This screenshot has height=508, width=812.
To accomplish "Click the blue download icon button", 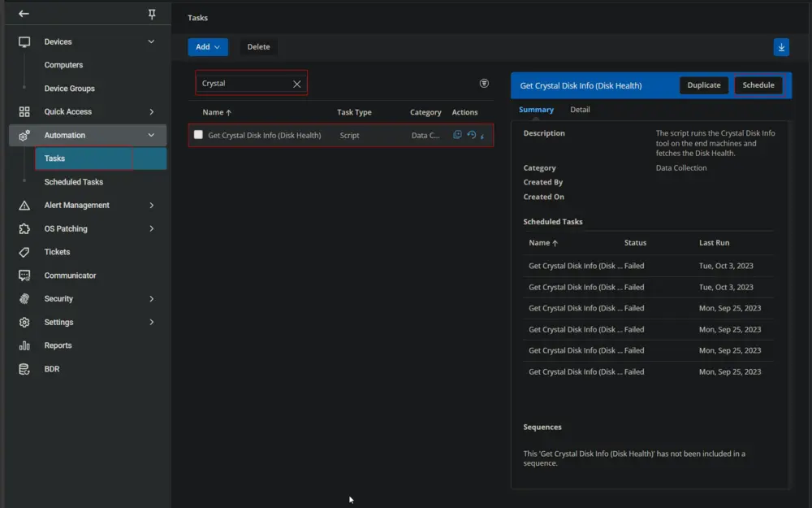I will (781, 47).
